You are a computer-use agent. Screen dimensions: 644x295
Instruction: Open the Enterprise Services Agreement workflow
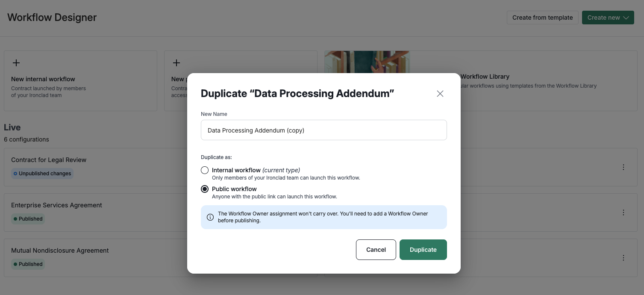[56, 205]
